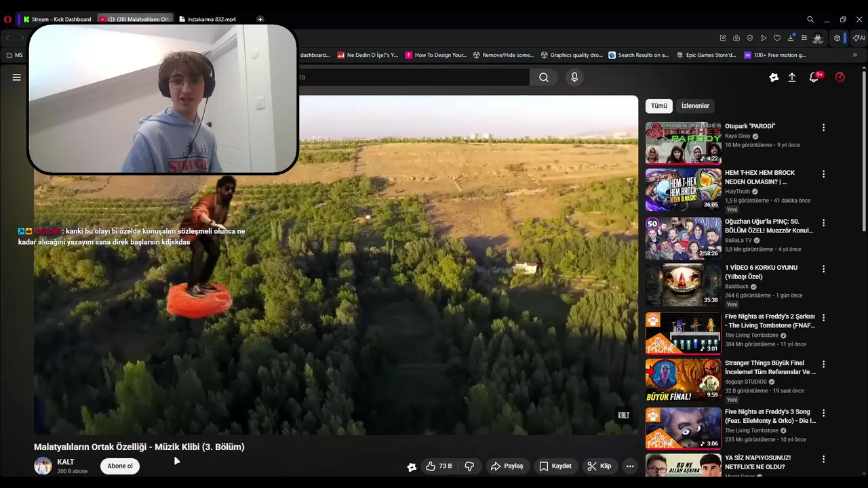Open the MS bookmarks folder
Image resolution: width=868 pixels, height=488 pixels.
pos(14,55)
